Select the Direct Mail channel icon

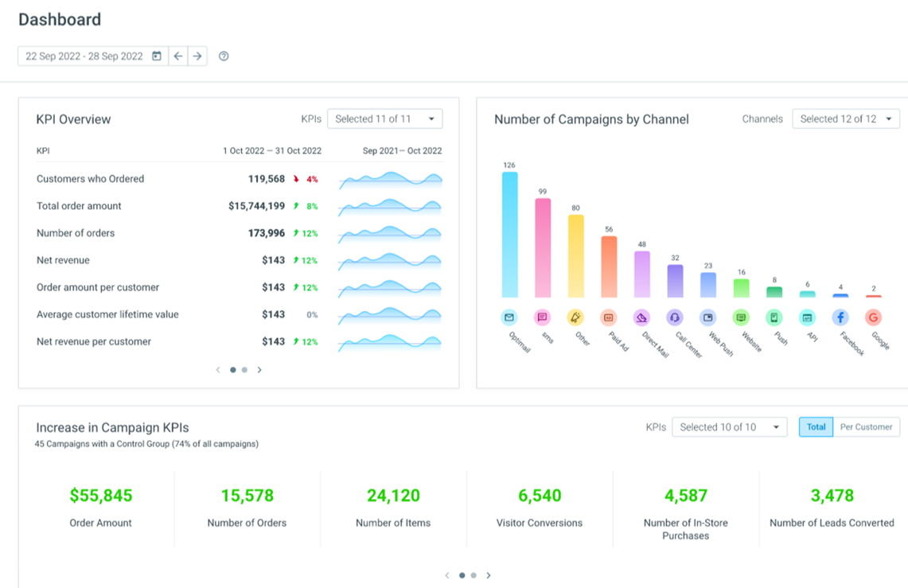pos(641,317)
